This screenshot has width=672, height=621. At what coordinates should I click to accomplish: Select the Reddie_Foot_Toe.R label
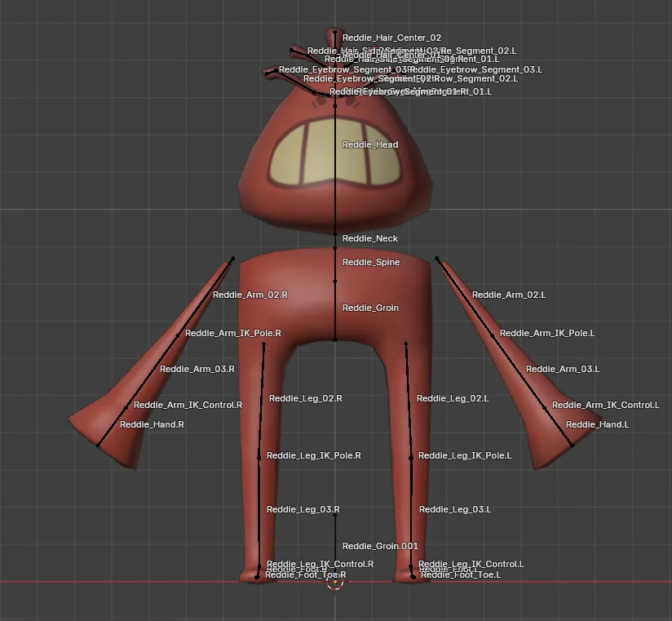(306, 574)
